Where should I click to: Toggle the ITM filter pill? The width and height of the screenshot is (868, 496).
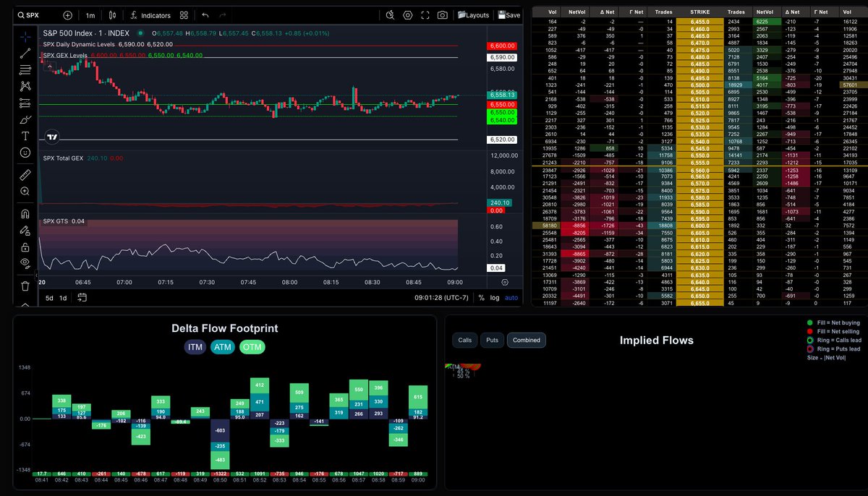195,347
